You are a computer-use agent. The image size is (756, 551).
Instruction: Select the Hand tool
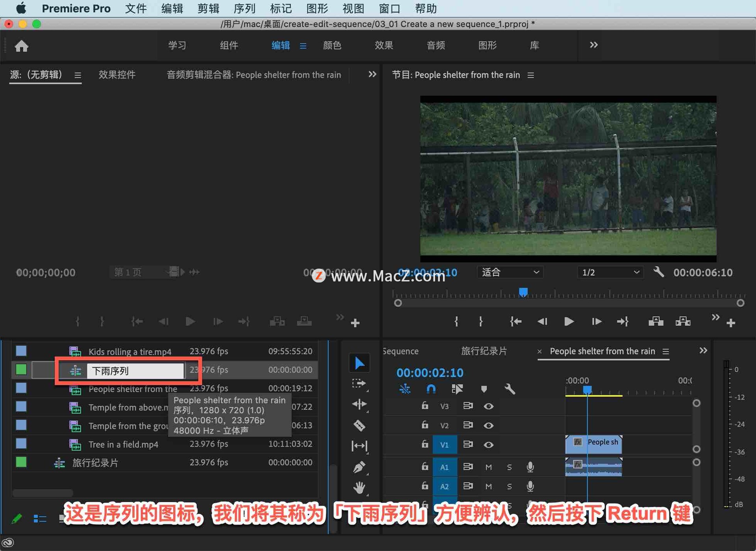(x=359, y=488)
